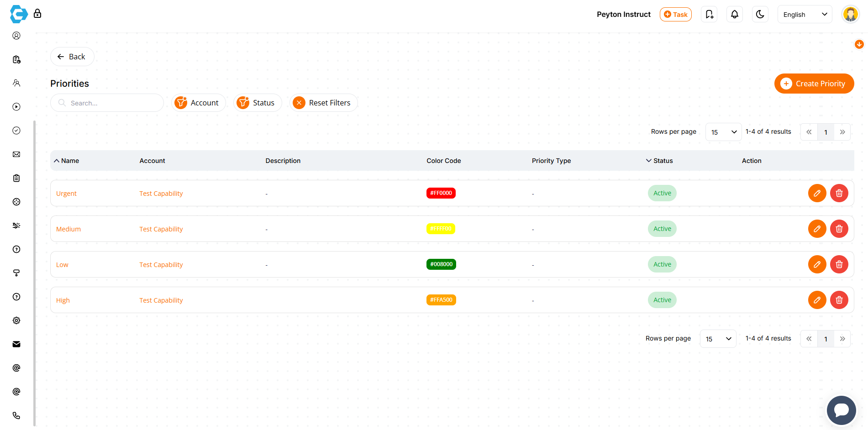Collapse the Name column sort chevron
Image resolution: width=868 pixels, height=430 pixels.
click(x=57, y=160)
